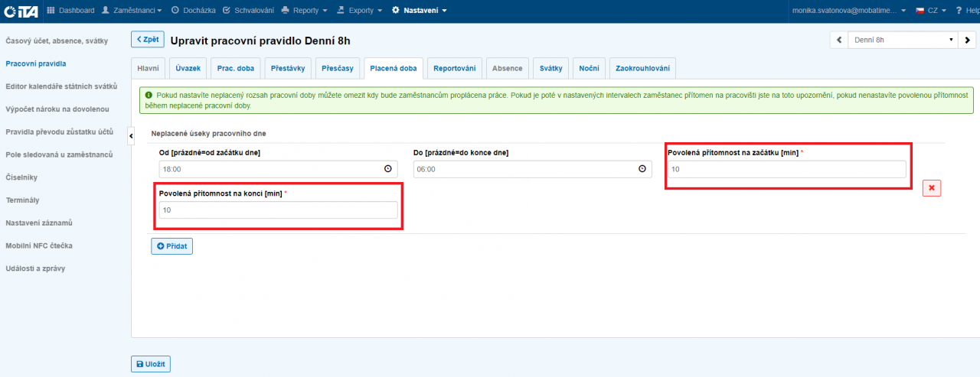Open the Docházka menu item
Viewport: 980px width, 377px height.
pyautogui.click(x=193, y=11)
